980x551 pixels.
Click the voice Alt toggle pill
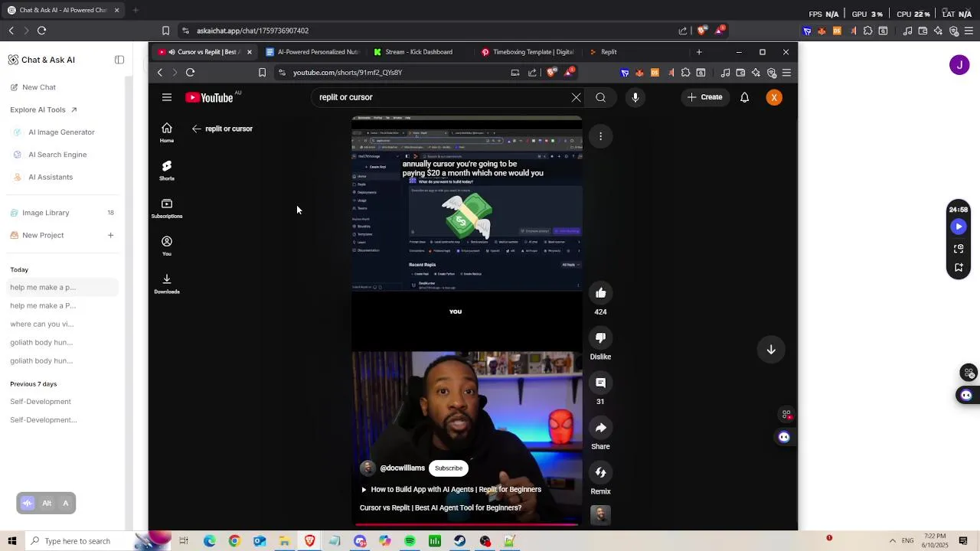[x=46, y=503]
